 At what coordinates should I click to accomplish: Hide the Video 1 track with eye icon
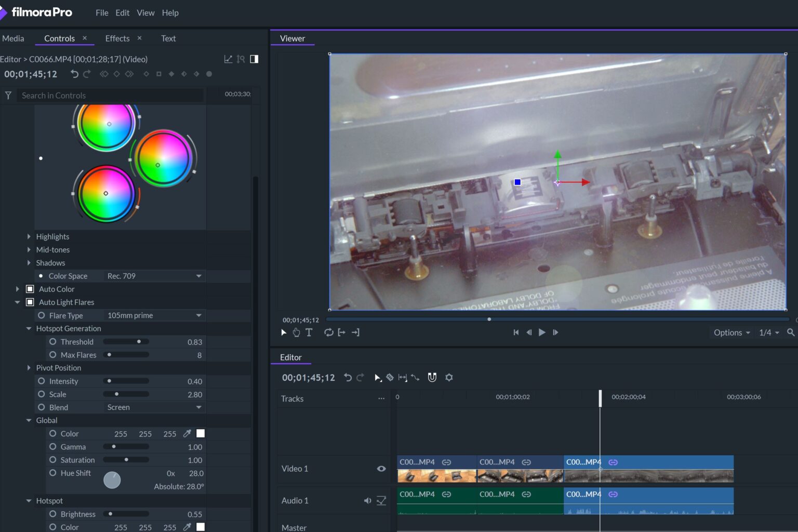[381, 469]
